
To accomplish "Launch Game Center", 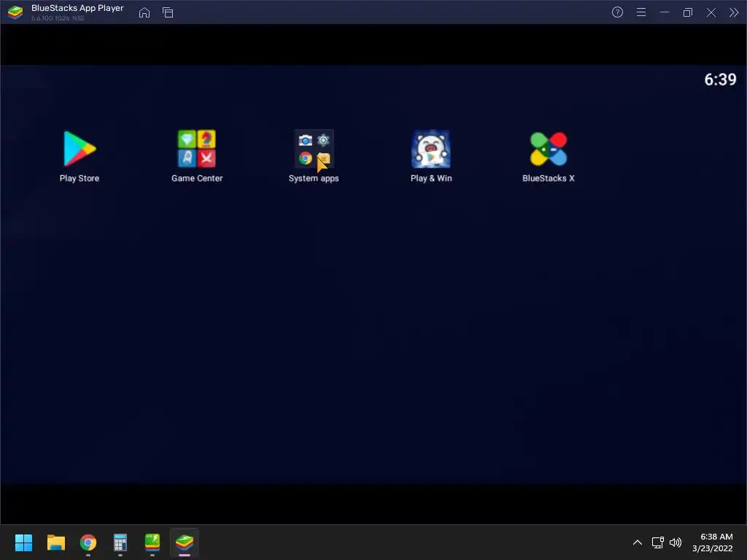I will click(x=197, y=149).
